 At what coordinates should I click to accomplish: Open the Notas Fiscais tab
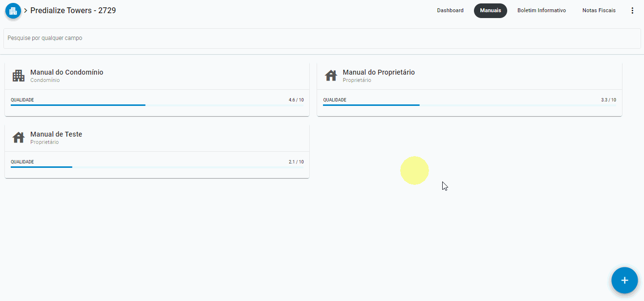point(599,10)
